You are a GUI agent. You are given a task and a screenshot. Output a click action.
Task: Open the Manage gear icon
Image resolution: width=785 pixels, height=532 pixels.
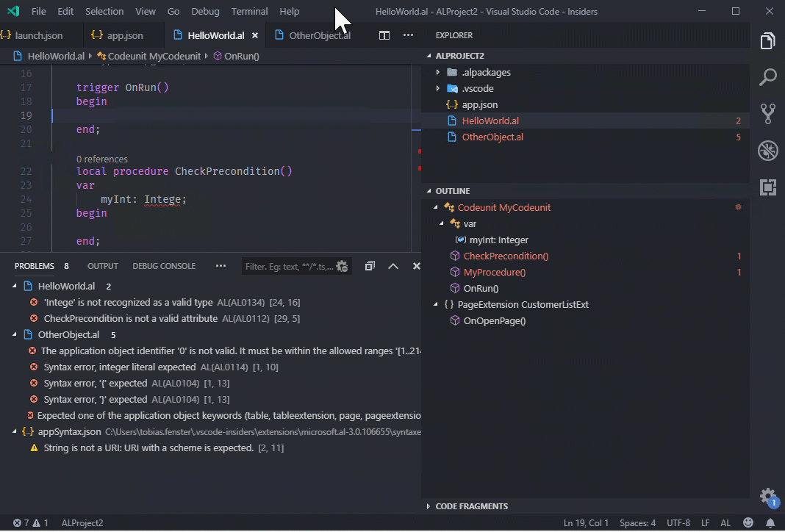coord(767,497)
